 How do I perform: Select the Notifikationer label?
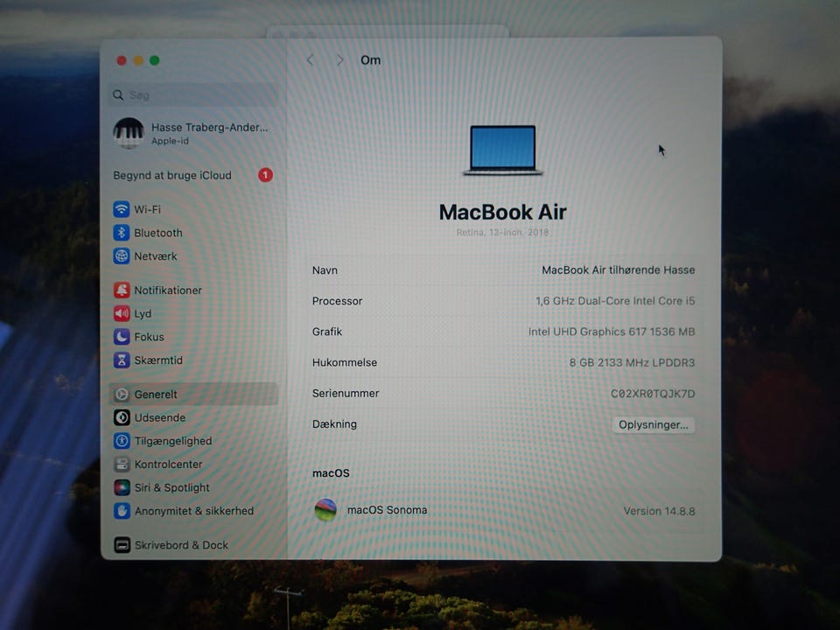[168, 290]
